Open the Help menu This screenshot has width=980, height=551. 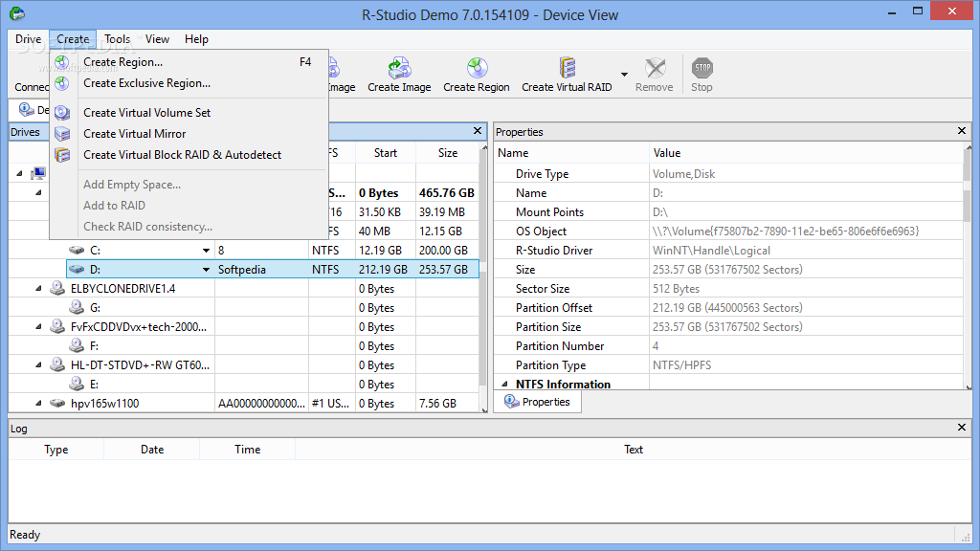(x=196, y=38)
